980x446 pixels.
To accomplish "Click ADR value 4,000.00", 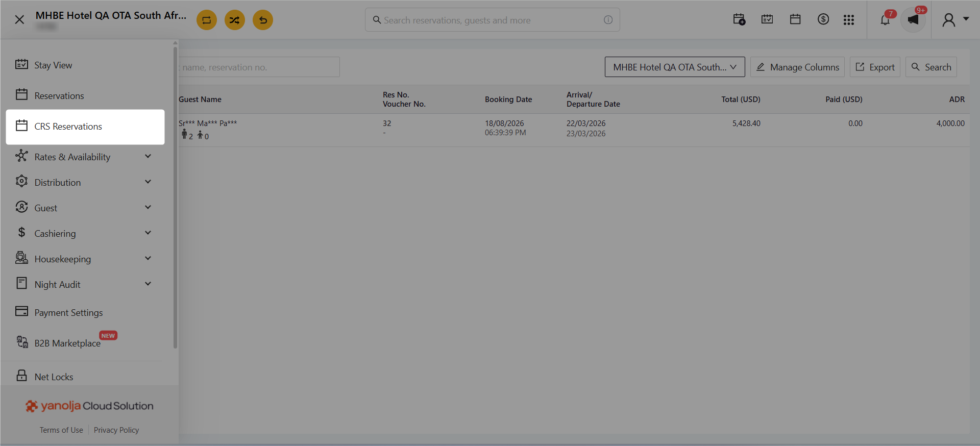I will pos(950,123).
